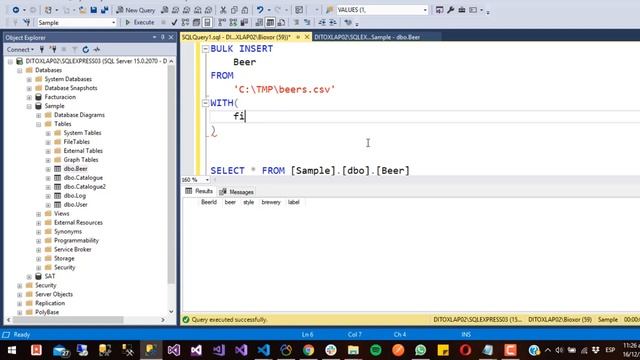This screenshot has width=640, height=360.
Task: Click the Save file icon in toolbar
Action: point(93,10)
